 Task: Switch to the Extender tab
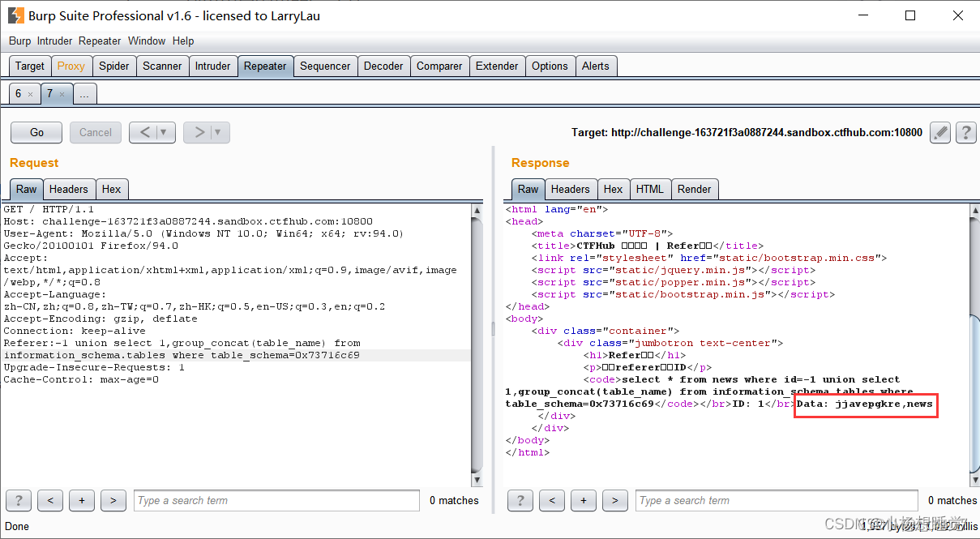[497, 66]
